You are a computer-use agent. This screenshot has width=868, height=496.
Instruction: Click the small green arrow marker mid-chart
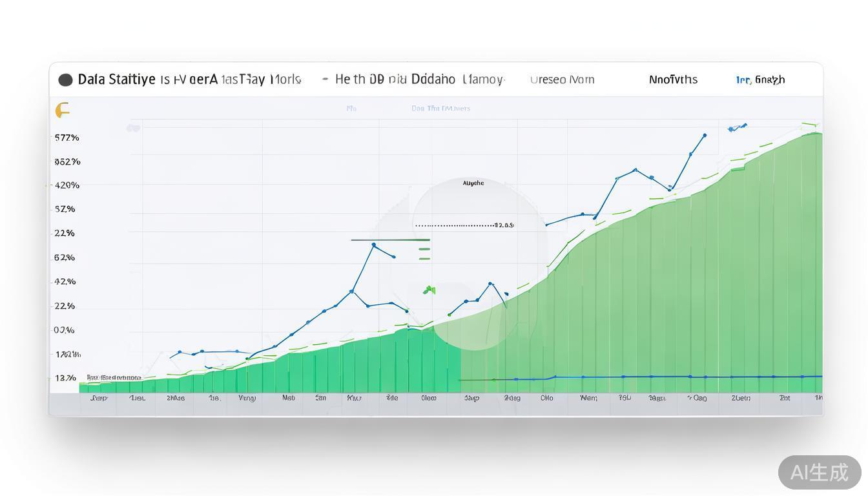click(x=429, y=290)
